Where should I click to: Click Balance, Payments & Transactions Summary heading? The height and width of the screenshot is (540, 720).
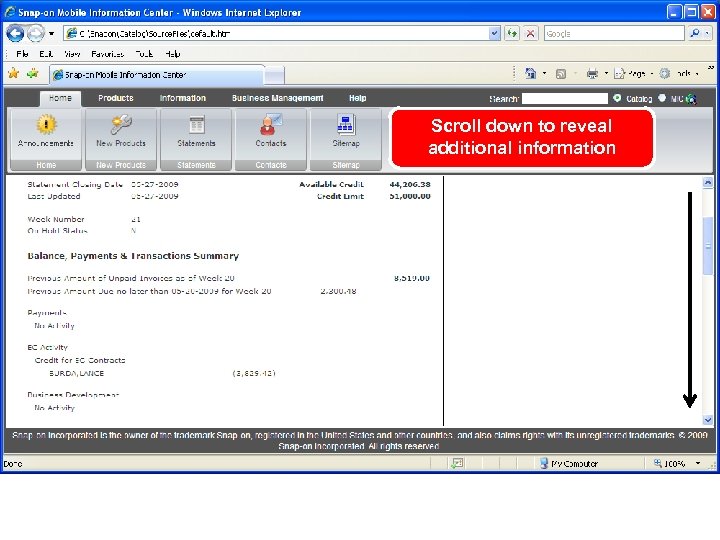pos(133,256)
